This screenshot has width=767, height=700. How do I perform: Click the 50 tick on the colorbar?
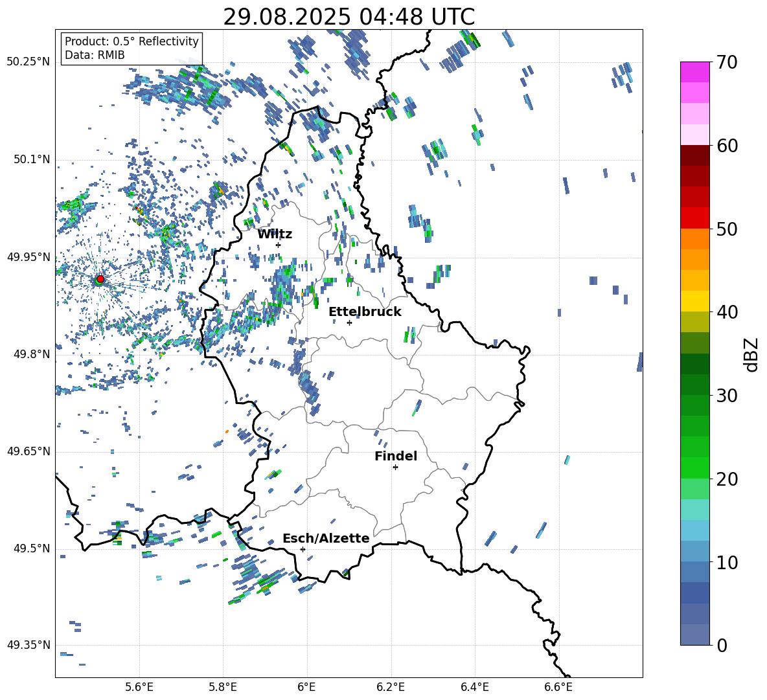726,229
